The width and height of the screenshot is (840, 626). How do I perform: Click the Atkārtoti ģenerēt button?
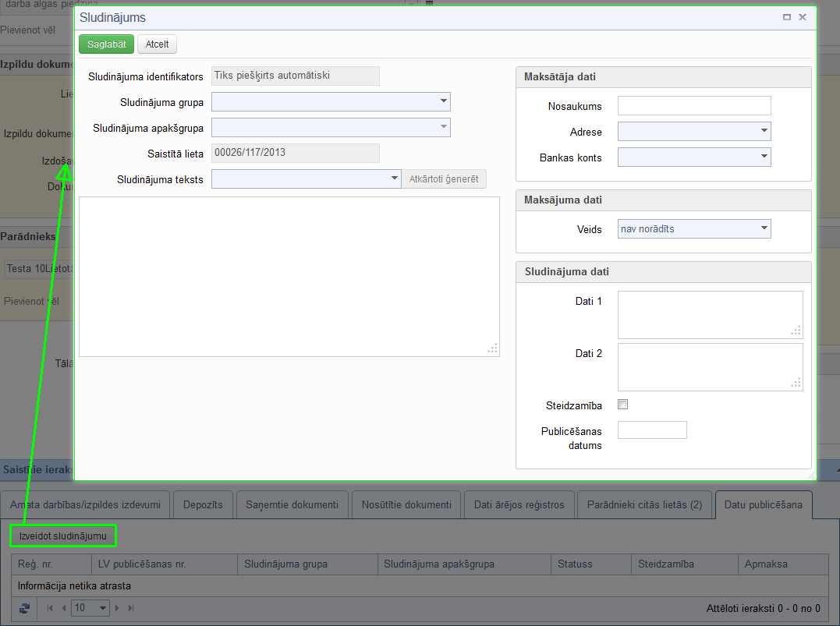pyautogui.click(x=444, y=179)
